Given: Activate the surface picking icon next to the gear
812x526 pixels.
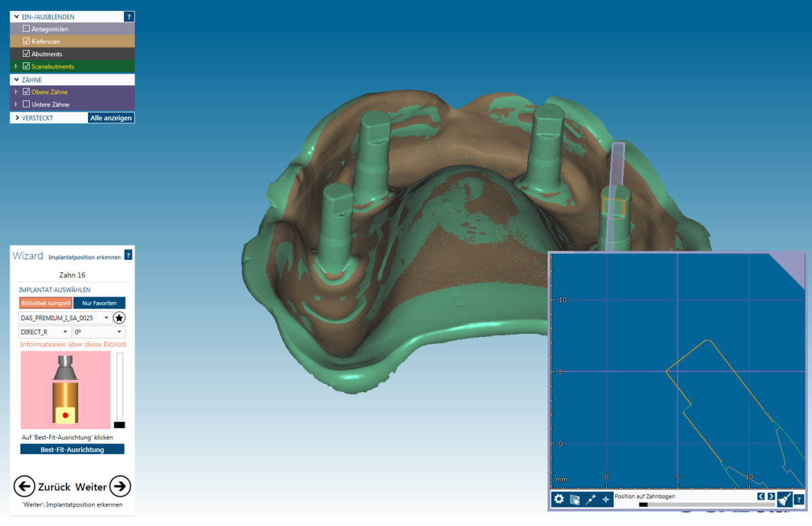Looking at the screenshot, I should [573, 499].
